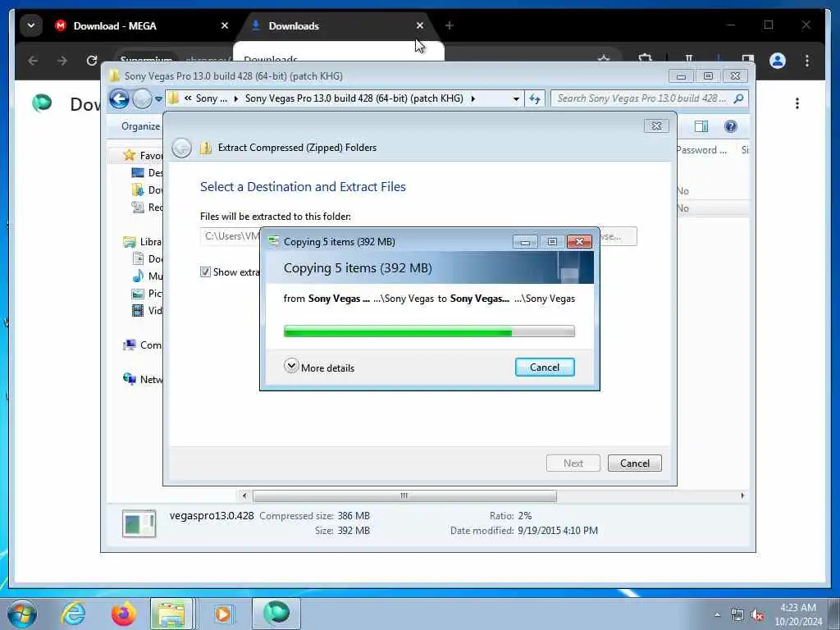Image resolution: width=840 pixels, height=630 pixels.
Task: Click vegaspro13.0.428 thumbnail in details pane
Action: pos(139,523)
